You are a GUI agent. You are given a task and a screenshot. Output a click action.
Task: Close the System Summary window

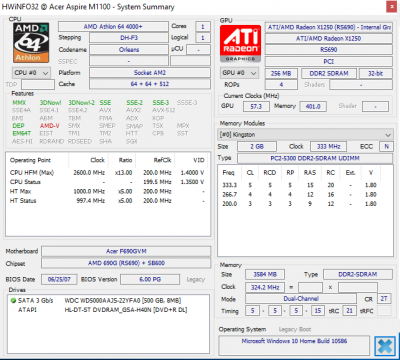391,7
